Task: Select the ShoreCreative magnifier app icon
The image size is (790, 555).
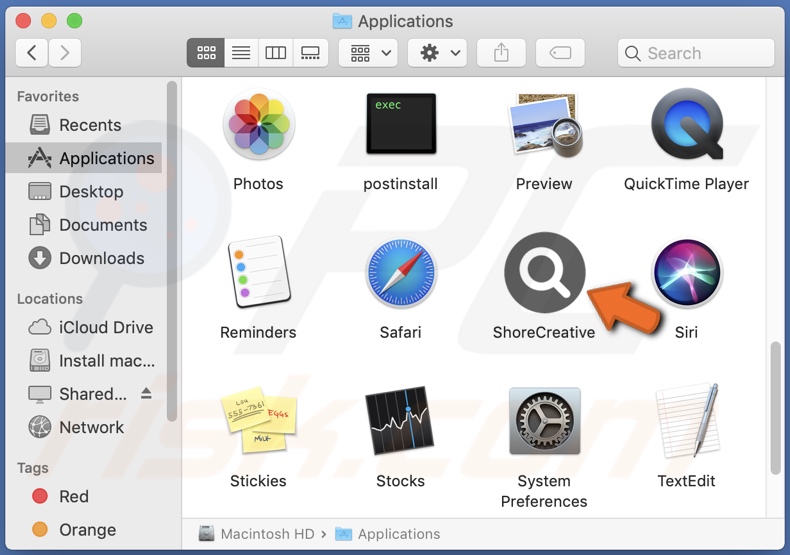Action: tap(545, 272)
